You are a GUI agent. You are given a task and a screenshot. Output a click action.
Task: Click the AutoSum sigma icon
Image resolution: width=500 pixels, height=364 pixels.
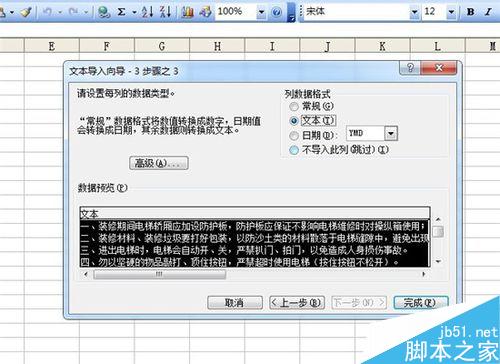pos(122,12)
